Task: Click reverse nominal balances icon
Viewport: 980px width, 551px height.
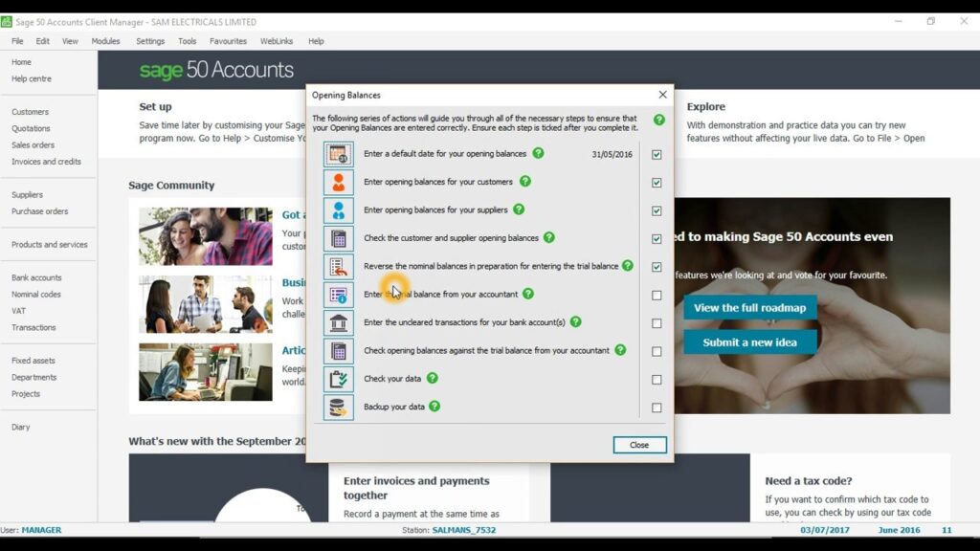Action: [338, 267]
